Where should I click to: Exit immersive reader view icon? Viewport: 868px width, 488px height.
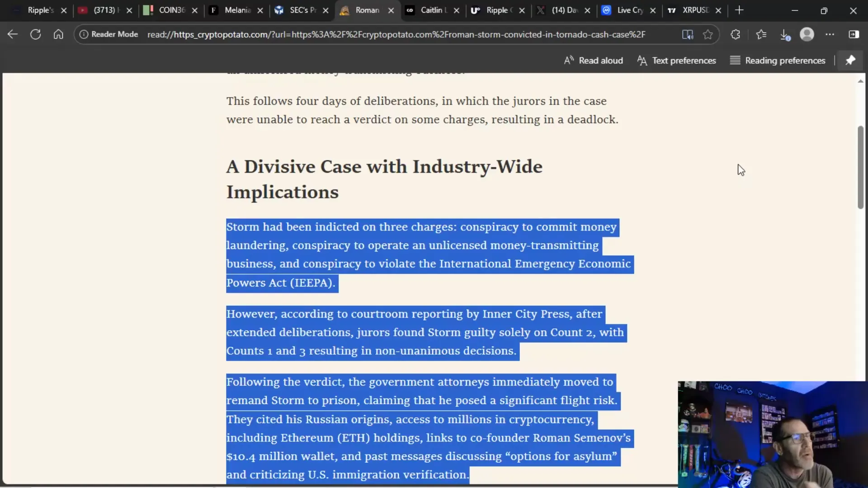(x=688, y=34)
